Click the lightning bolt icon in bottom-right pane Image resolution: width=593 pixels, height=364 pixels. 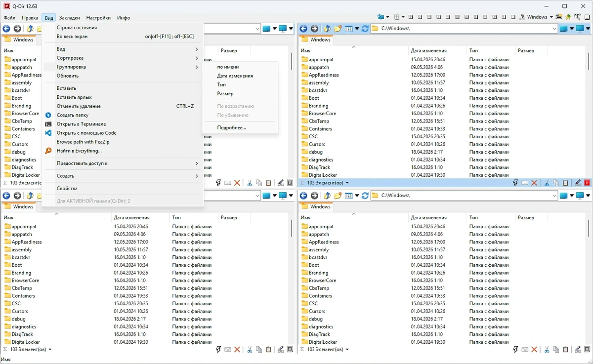click(x=515, y=350)
